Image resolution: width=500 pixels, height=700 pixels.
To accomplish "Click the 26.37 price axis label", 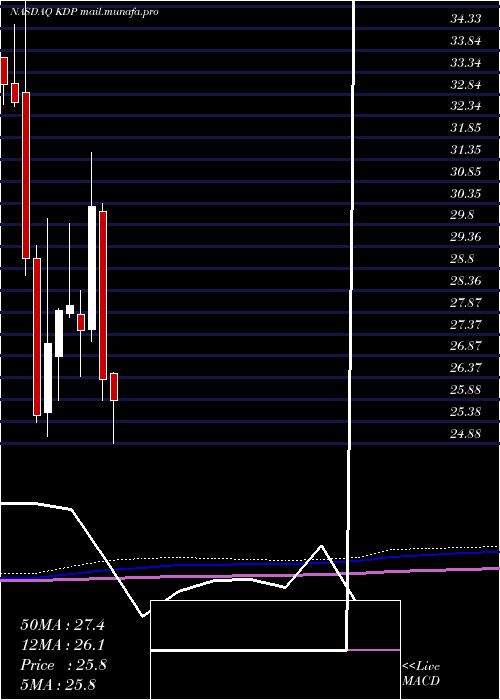I will [x=466, y=367].
